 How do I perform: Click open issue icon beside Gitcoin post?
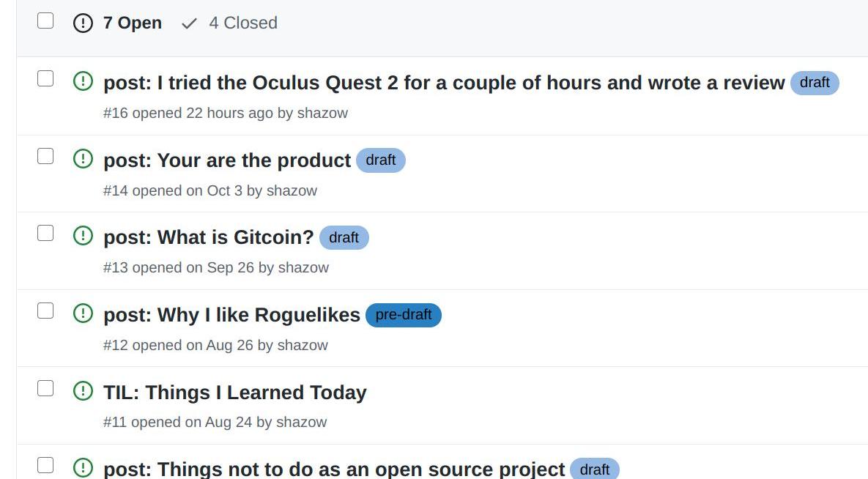pos(84,236)
